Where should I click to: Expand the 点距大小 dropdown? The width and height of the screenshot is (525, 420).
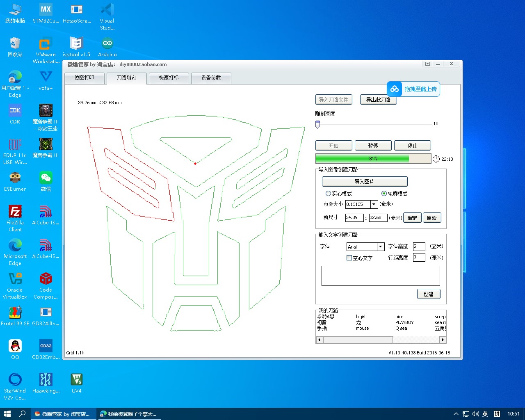point(374,204)
